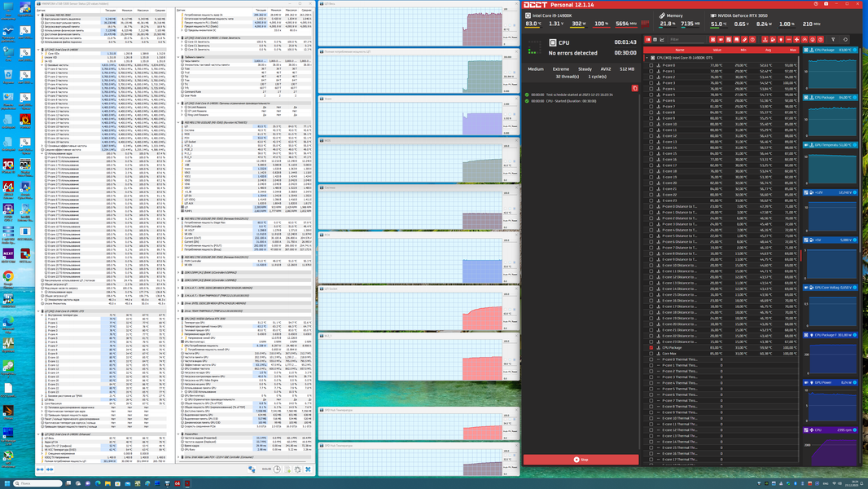Collapse the CPU [#0] Intel Core i9-14900K DTS group

point(647,58)
